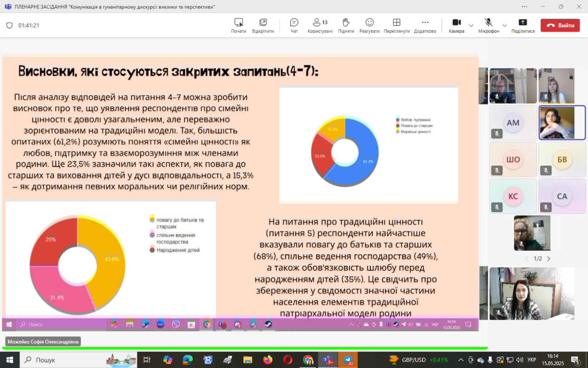Raise hand with the Підняти icon
This screenshot has height=368, width=588.
pos(346,25)
